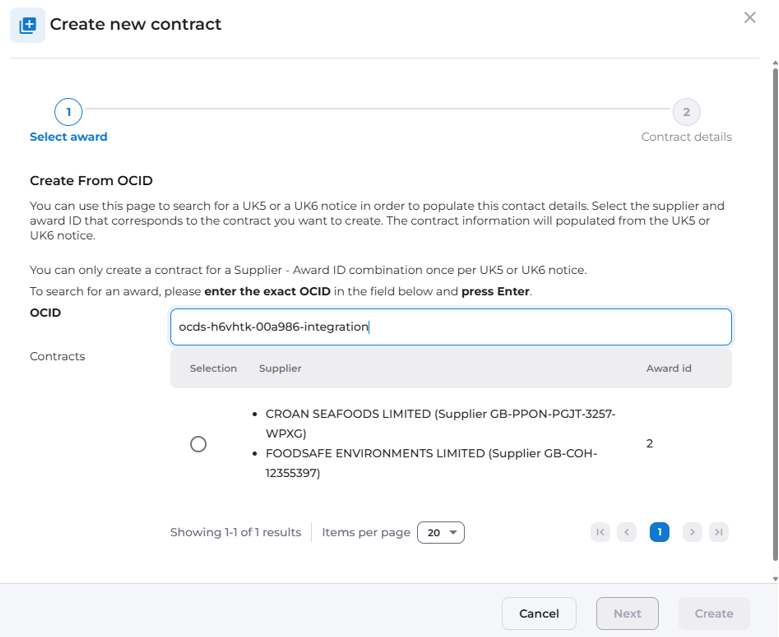
Task: Click the Create new contract header icon
Action: click(27, 25)
